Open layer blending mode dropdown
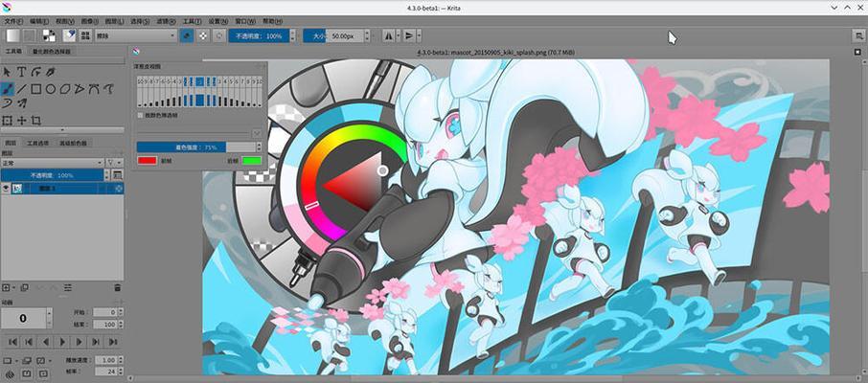 click(52, 162)
